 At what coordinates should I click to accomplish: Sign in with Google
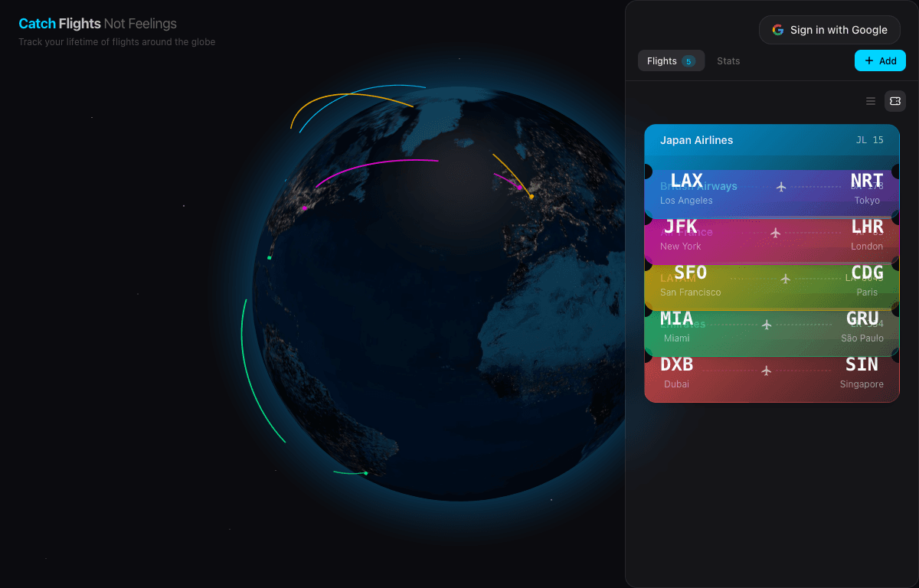point(829,30)
